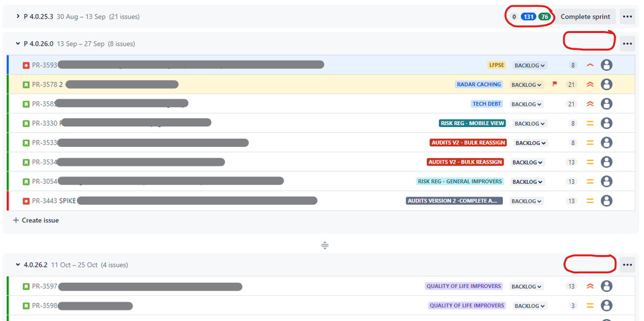Click the green 76 done points badge
This screenshot has width=644, height=321.
coord(545,17)
